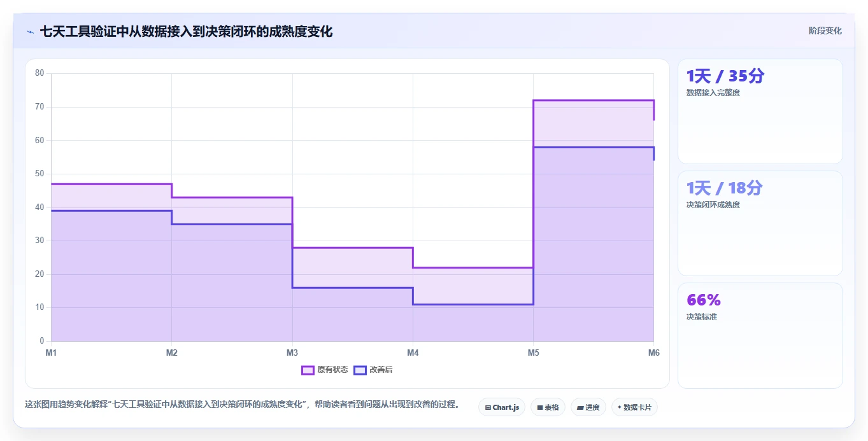Click the M1 axis label
868x441 pixels.
51,353
